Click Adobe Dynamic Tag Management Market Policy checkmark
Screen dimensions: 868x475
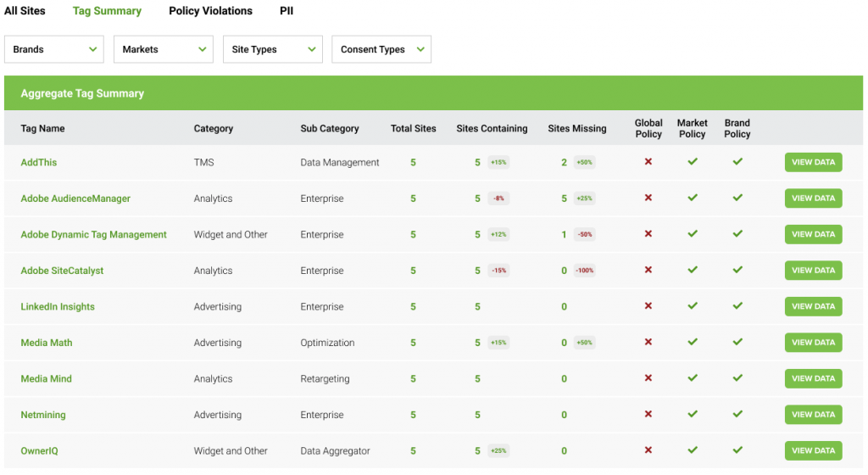click(693, 233)
